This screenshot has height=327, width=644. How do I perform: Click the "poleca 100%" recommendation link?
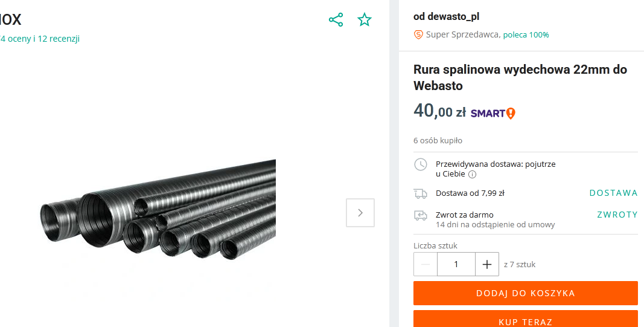point(526,35)
